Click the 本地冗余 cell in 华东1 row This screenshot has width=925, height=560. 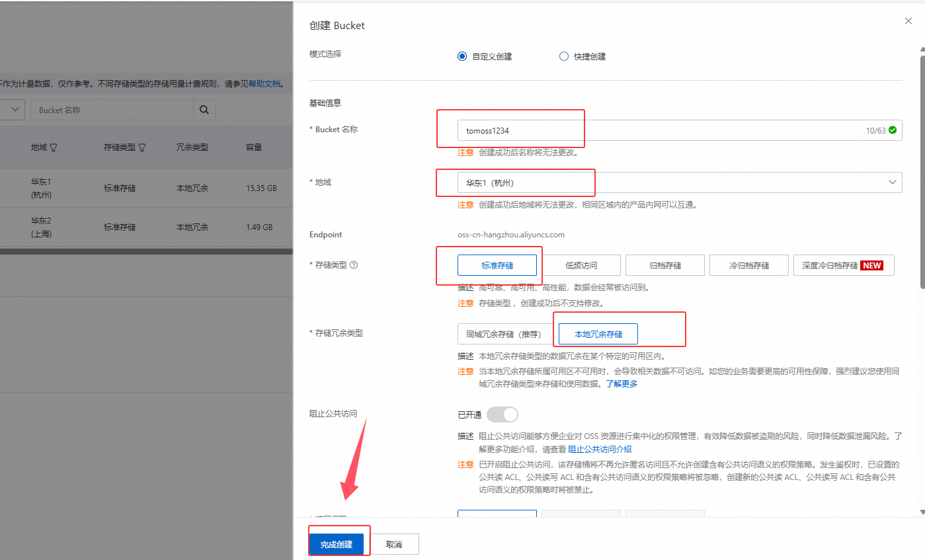pyautogui.click(x=192, y=188)
